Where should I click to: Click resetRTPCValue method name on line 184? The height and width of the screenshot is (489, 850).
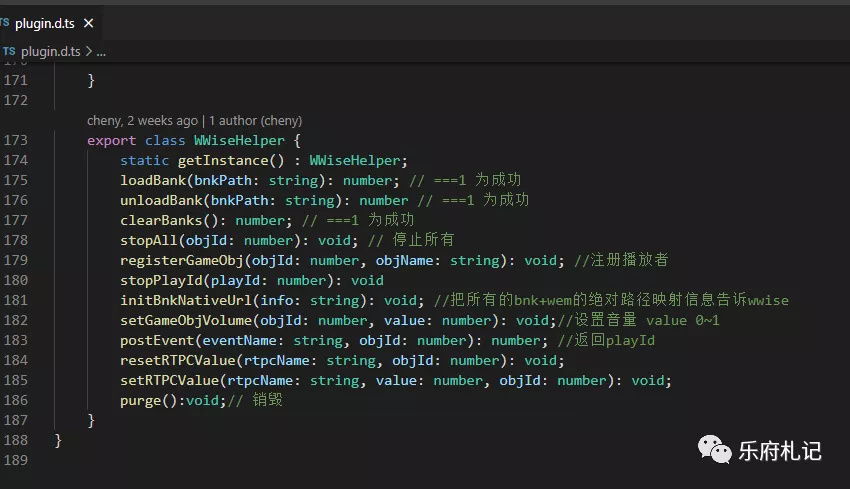pyautogui.click(x=177, y=361)
